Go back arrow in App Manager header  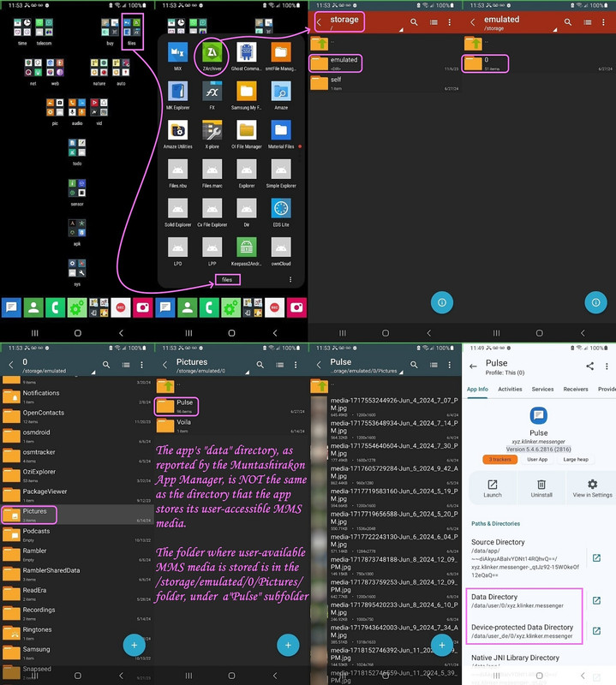(x=473, y=366)
